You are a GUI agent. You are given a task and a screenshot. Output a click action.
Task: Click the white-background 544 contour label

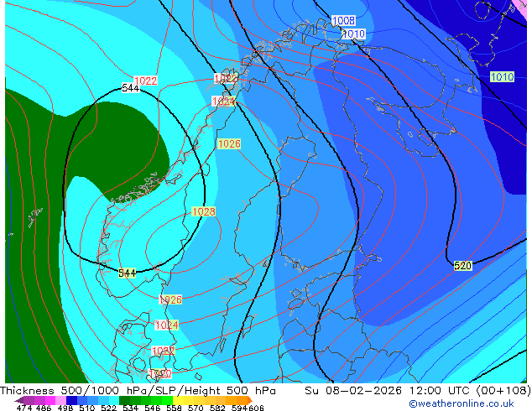coord(130,88)
